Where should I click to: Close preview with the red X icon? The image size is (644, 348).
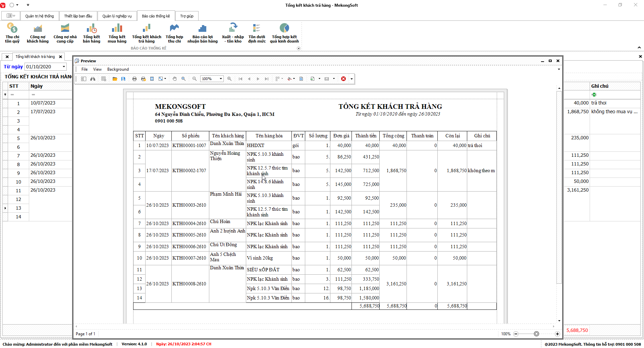[343, 79]
